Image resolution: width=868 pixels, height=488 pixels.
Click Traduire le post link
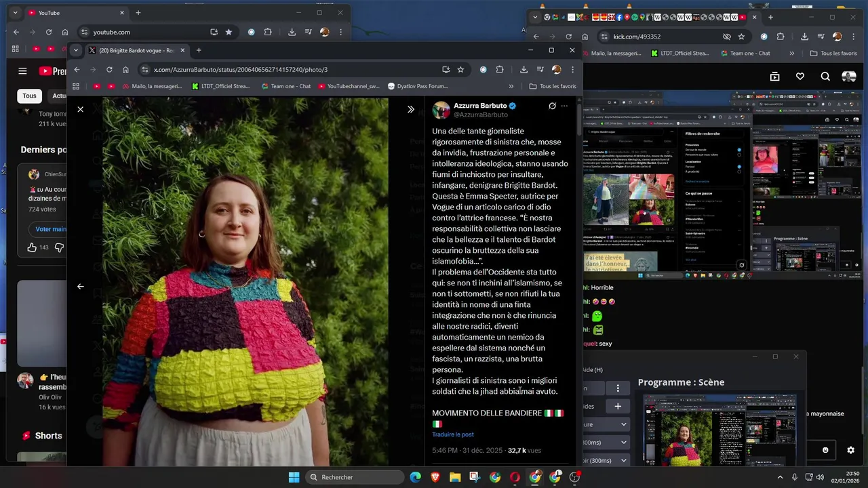coord(453,434)
